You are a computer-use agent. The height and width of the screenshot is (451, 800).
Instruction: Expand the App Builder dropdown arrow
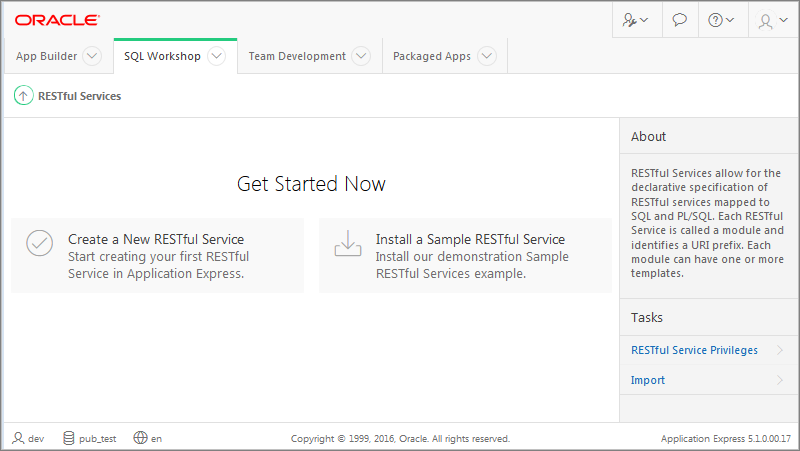click(92, 56)
